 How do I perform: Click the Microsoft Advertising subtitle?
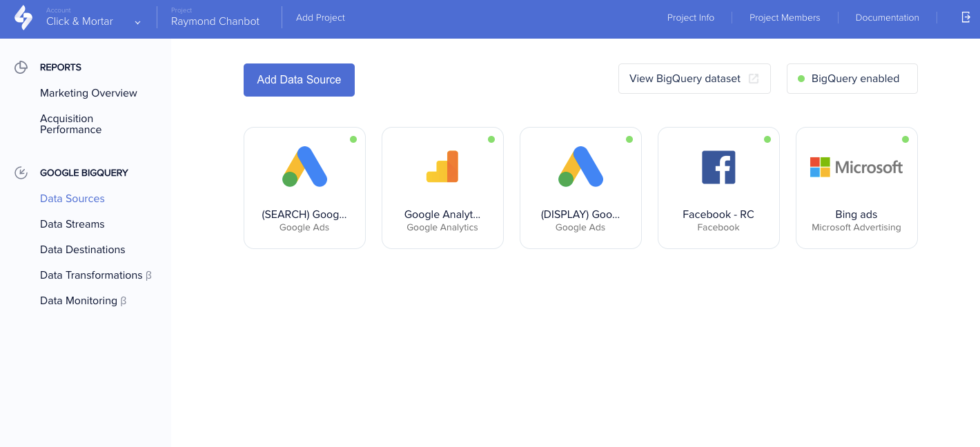pos(856,228)
